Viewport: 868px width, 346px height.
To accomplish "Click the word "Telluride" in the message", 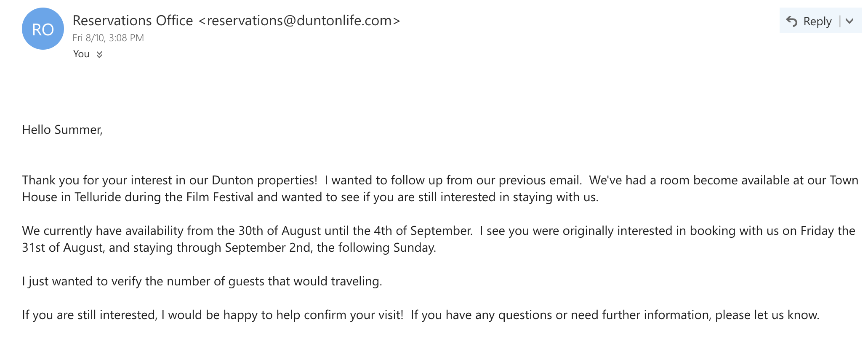I will pyautogui.click(x=98, y=197).
